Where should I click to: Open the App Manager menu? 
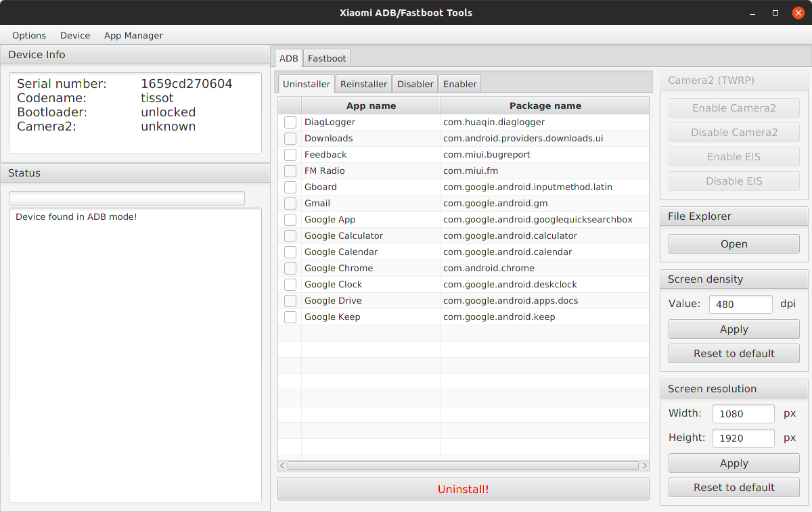[x=133, y=35]
